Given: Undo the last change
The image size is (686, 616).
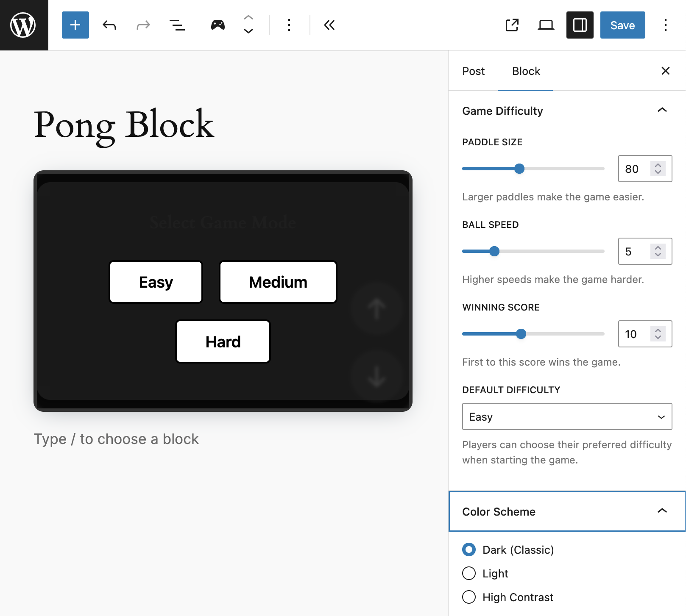Looking at the screenshot, I should 109,25.
